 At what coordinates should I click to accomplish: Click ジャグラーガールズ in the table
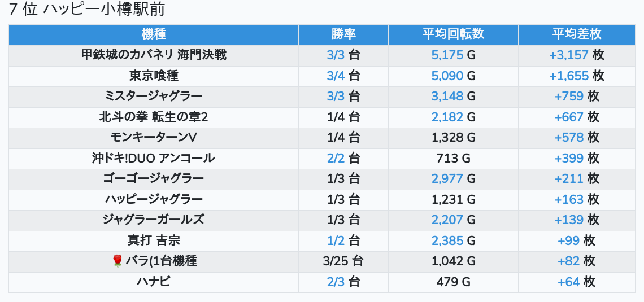point(154,220)
